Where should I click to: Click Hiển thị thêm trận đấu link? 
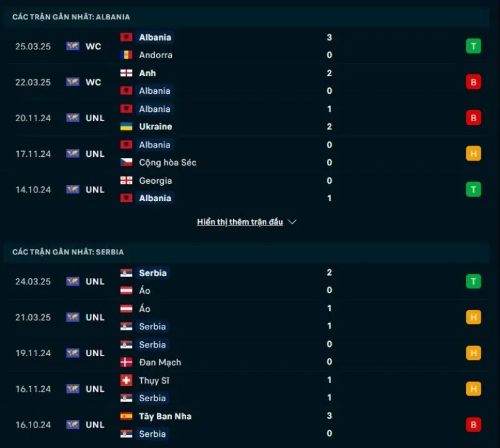[240, 222]
